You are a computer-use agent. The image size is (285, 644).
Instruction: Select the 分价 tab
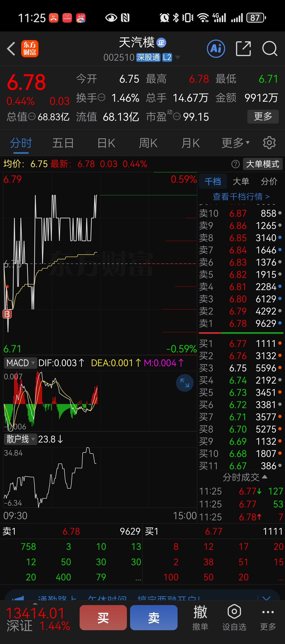pyautogui.click(x=269, y=181)
